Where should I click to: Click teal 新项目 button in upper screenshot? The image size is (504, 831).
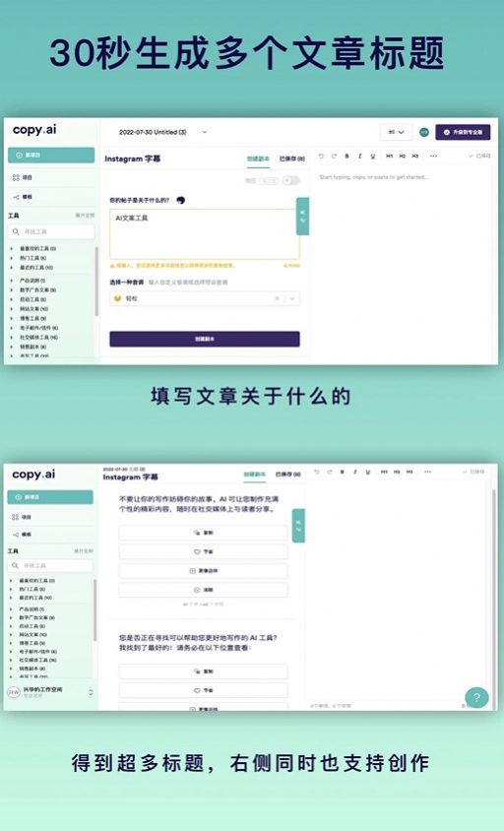[51, 156]
